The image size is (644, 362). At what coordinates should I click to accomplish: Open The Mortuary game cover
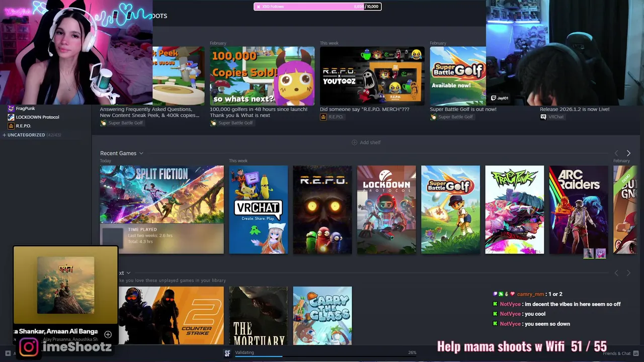click(258, 316)
